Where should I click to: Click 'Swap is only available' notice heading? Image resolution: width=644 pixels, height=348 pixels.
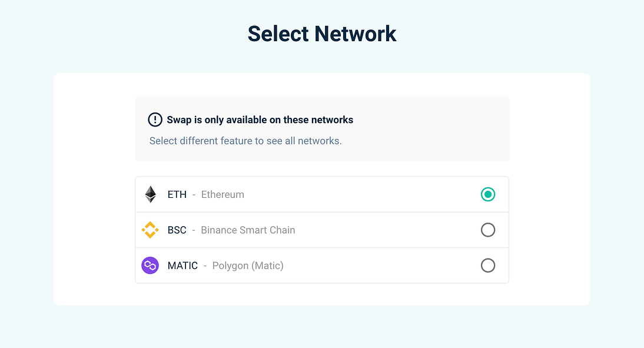coord(260,120)
